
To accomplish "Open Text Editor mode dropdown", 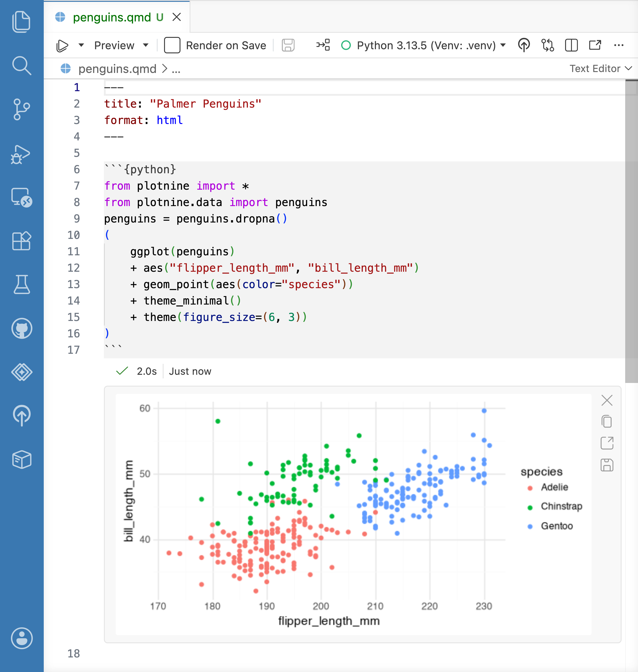I will (x=601, y=69).
